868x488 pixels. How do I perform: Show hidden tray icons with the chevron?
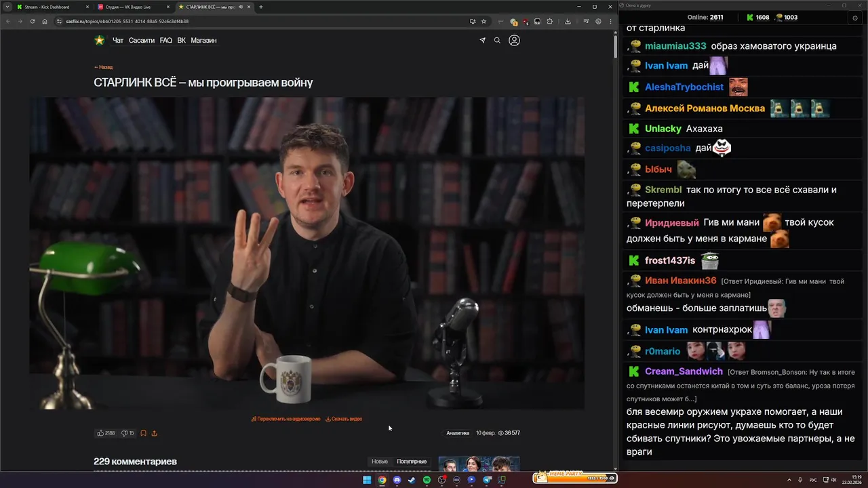[x=790, y=480]
